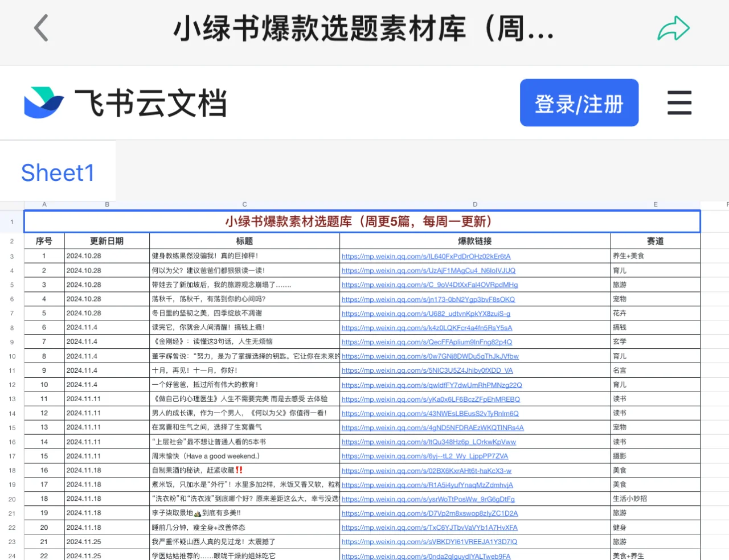Open link ending UzAjF1MAgCu4_N6loIVJUQ
The image size is (729, 560).
click(x=428, y=271)
